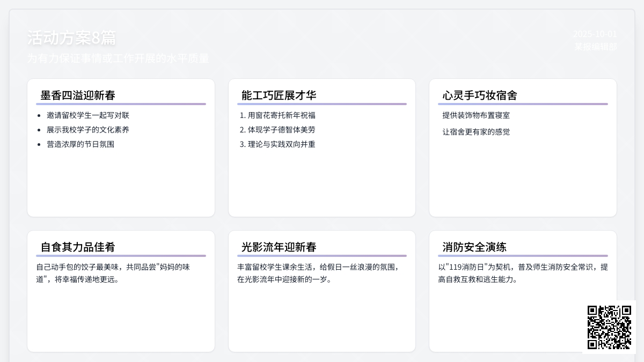The width and height of the screenshot is (644, 362).
Task: Open the 光影流年迎新春 card heading
Action: [x=279, y=247]
